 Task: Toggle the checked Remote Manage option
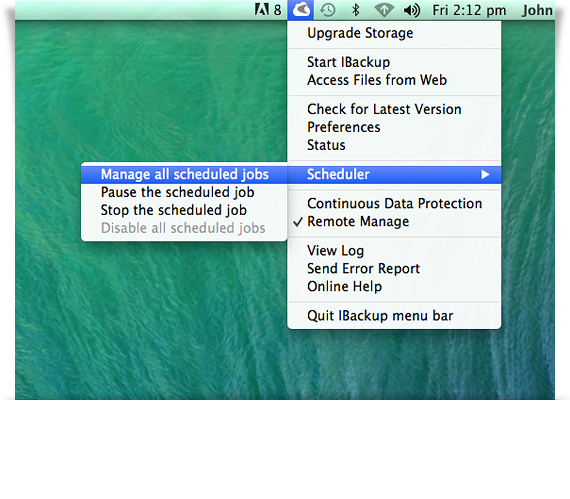pos(394,221)
